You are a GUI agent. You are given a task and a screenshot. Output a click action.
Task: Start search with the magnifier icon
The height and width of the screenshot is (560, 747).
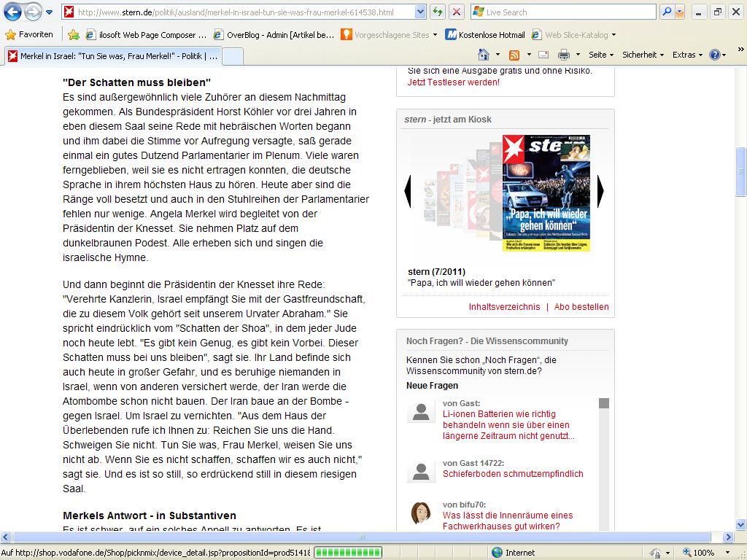(x=667, y=12)
